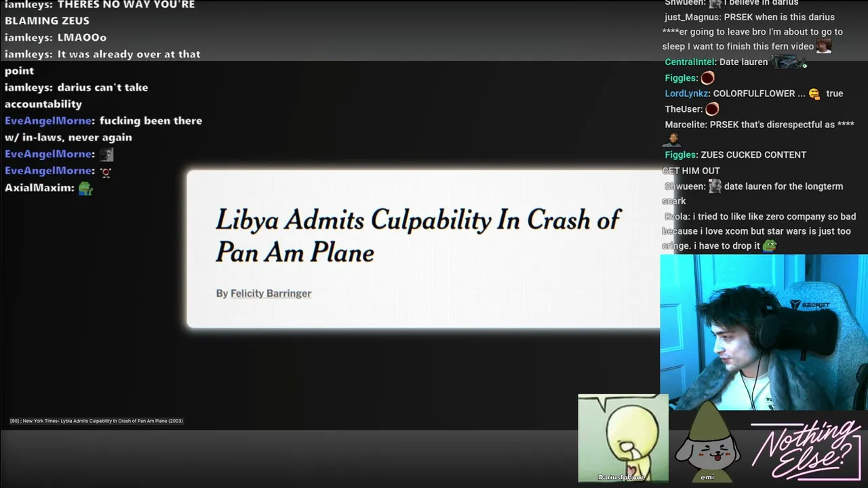Click the face emote after "fern video"
The height and width of the screenshot is (488, 868).
coord(824,46)
